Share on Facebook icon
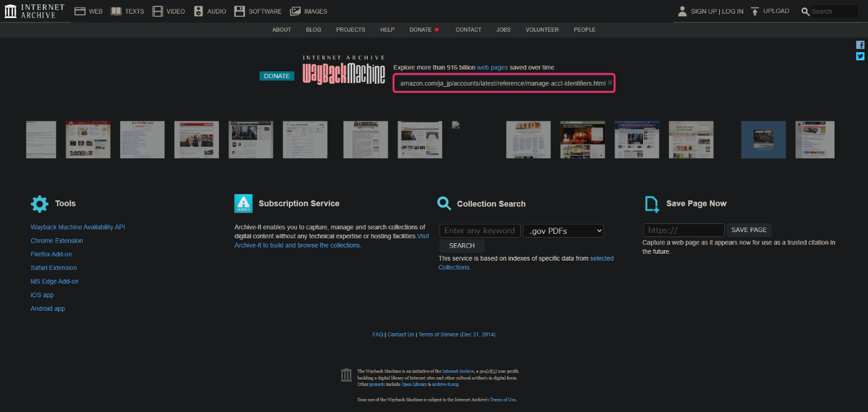868x412 pixels. coord(861,45)
